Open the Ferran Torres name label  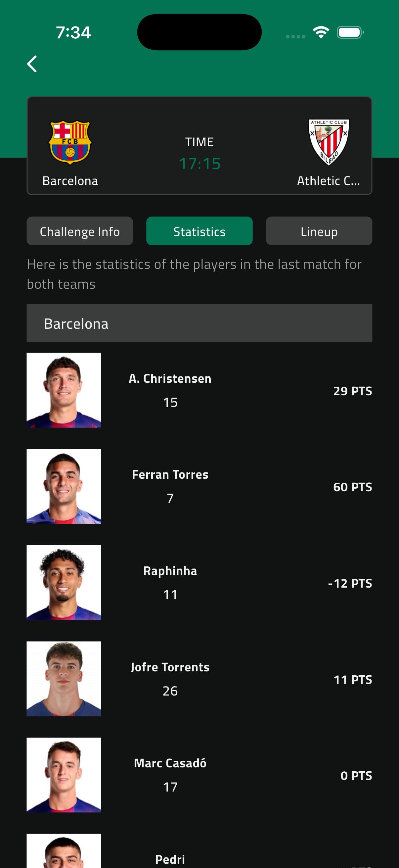point(170,475)
